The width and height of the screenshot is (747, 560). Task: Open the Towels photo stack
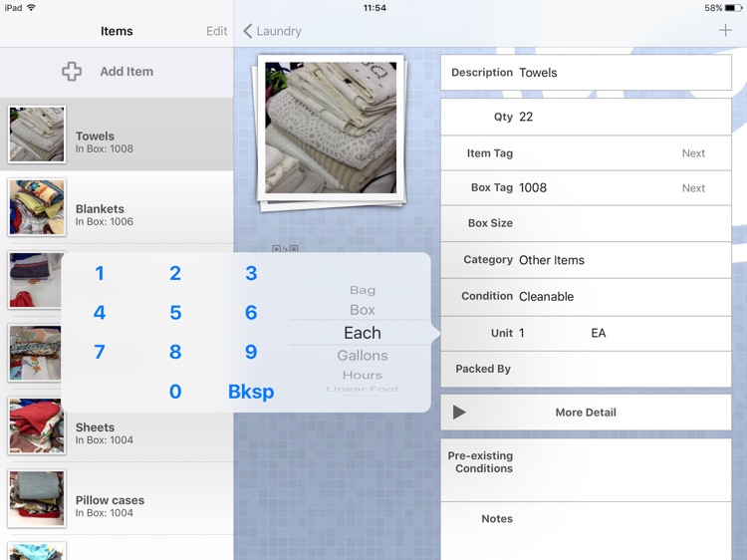tap(331, 129)
